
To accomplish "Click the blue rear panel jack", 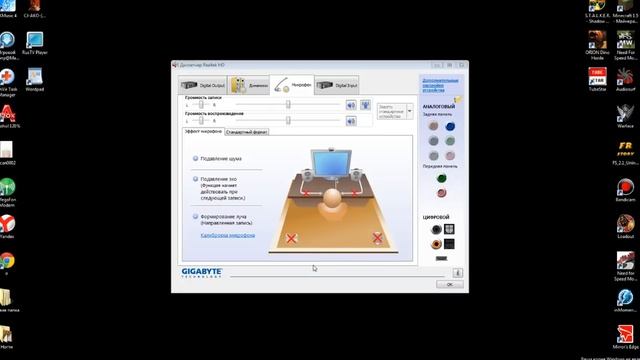I will (x=450, y=127).
